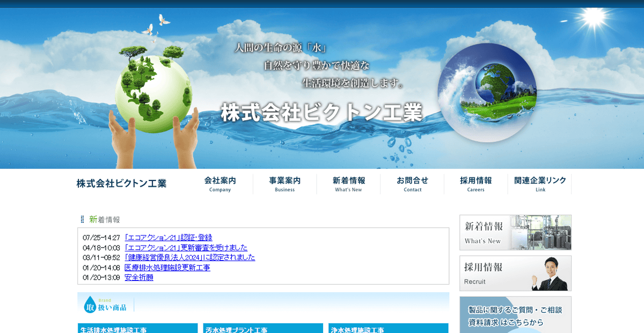Select the お問合せ Contact menu item

click(x=412, y=184)
